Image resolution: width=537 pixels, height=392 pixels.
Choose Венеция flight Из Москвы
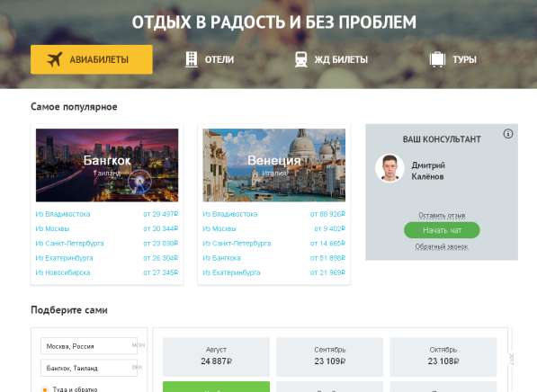219,228
